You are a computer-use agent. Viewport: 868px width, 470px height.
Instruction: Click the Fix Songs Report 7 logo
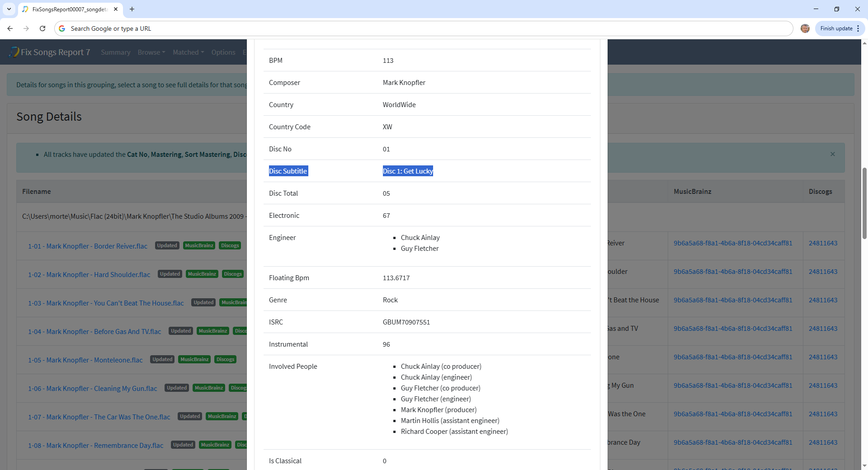[50, 52]
